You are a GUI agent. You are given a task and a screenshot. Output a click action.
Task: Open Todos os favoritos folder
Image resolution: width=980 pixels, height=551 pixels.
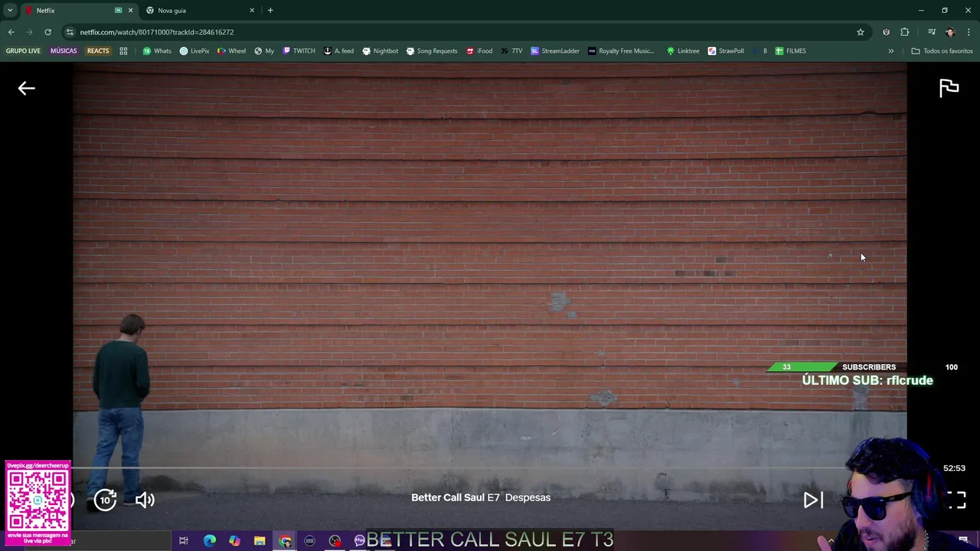coord(942,51)
